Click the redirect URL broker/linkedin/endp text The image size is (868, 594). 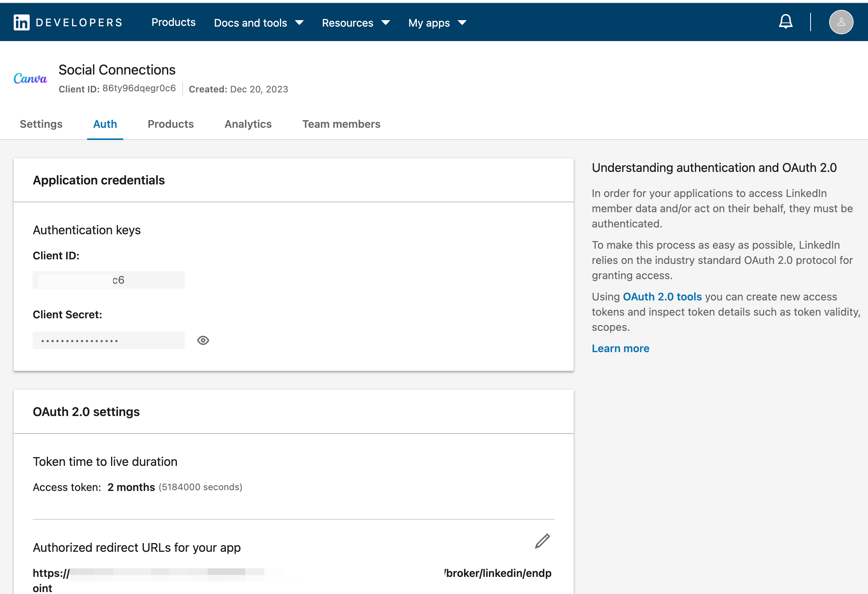(x=498, y=573)
